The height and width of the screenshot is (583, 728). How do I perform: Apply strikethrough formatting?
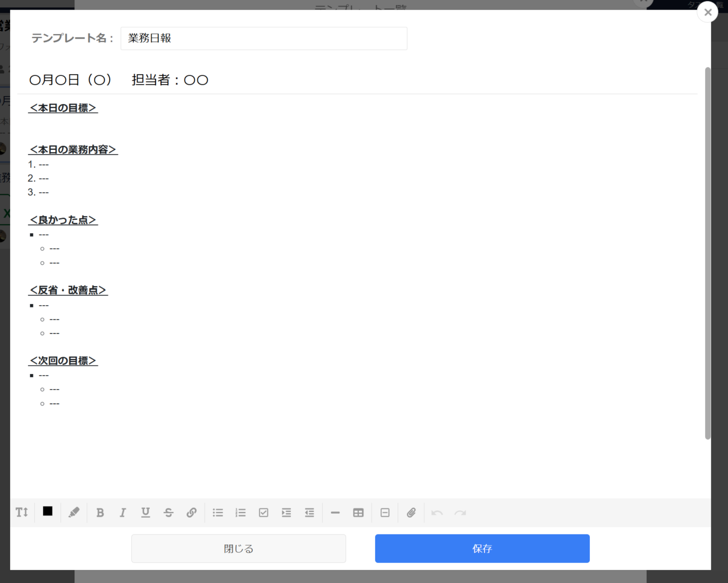coord(168,513)
